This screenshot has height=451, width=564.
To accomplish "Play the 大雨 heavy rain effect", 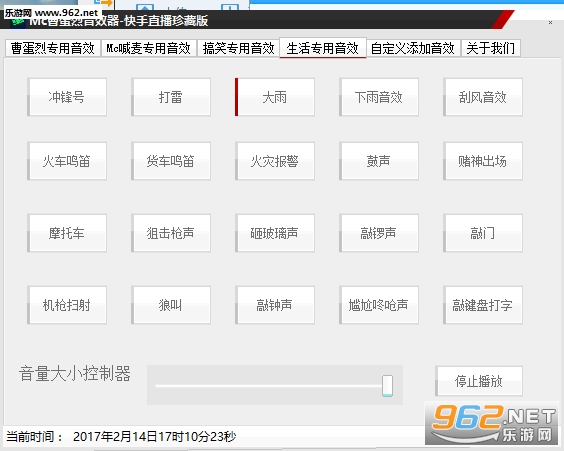I will (275, 97).
